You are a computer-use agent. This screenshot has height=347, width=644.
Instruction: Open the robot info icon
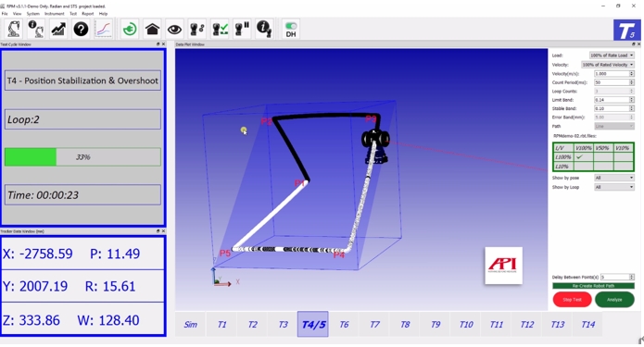(x=36, y=29)
